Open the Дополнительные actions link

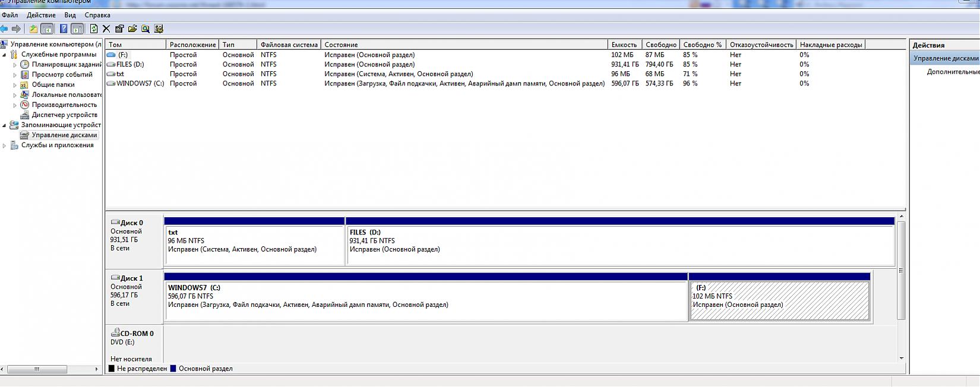pyautogui.click(x=953, y=72)
